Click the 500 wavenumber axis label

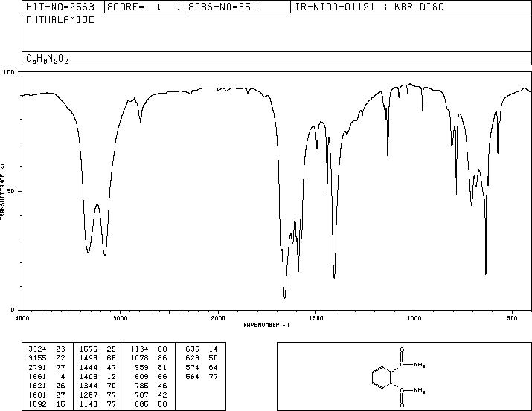[x=512, y=318]
